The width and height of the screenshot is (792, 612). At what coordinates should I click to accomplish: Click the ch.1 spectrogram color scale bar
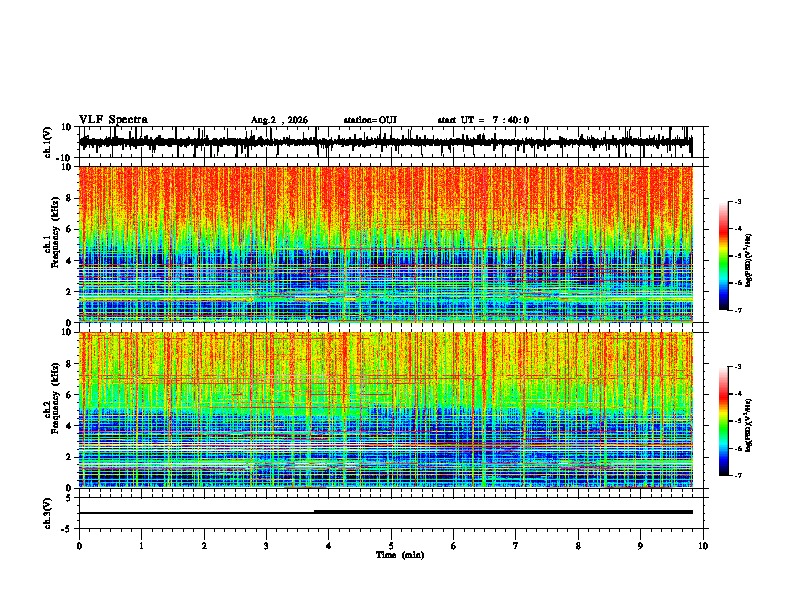click(x=723, y=256)
